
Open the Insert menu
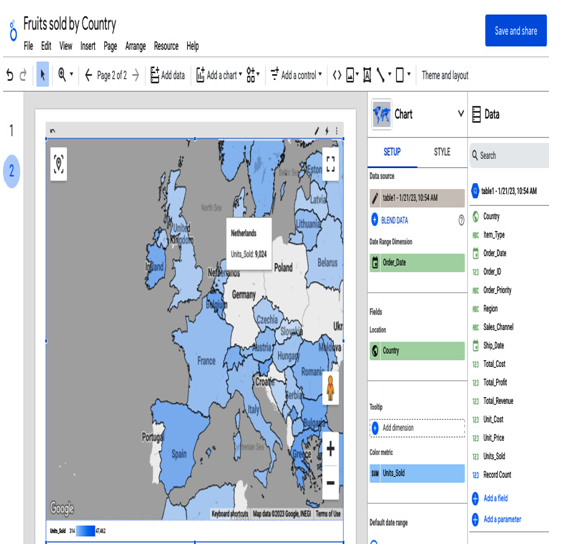(88, 46)
